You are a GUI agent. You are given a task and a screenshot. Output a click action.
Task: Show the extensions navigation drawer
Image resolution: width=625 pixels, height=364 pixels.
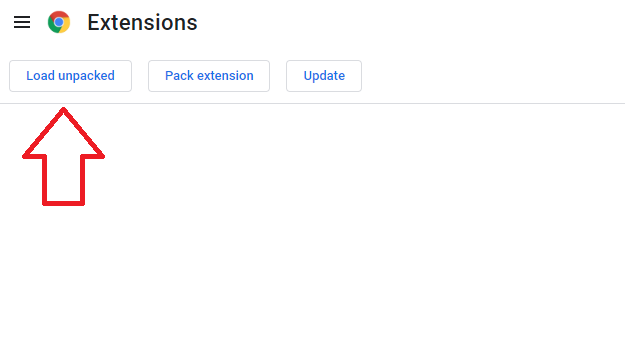22,22
